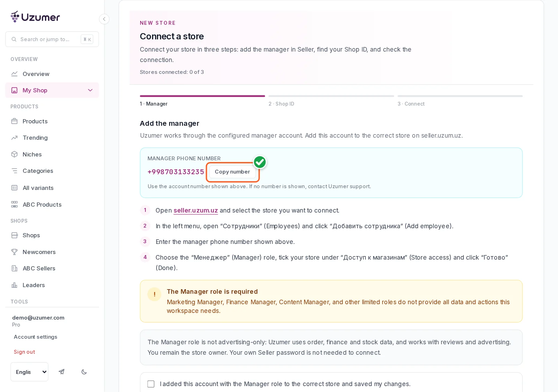Open the Trending icon in sidebar

[14, 138]
